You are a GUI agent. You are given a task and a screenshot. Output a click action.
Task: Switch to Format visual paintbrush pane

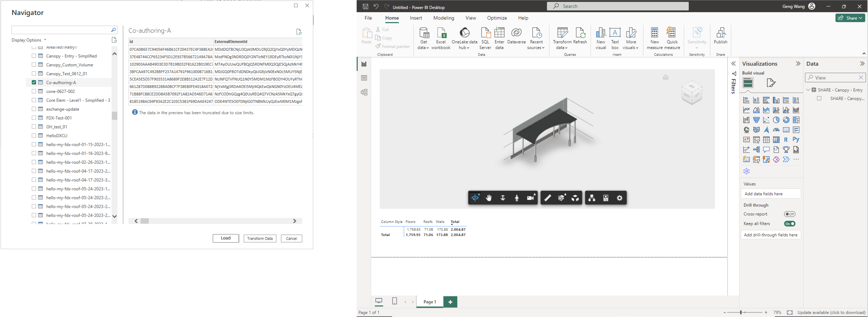pos(771,83)
